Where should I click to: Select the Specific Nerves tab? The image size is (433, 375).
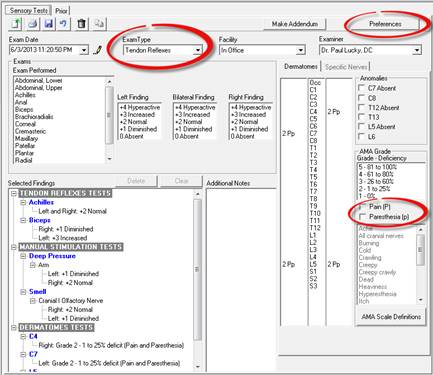click(x=346, y=67)
